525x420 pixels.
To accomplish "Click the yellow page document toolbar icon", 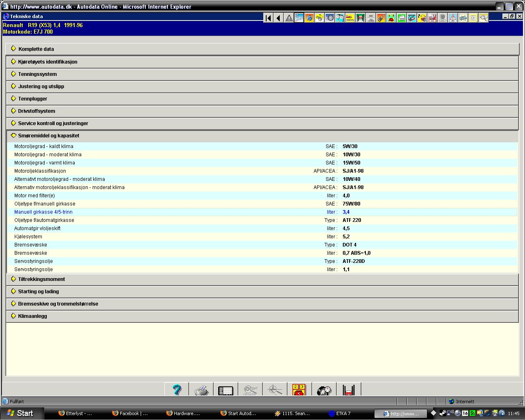I will click(473, 18).
